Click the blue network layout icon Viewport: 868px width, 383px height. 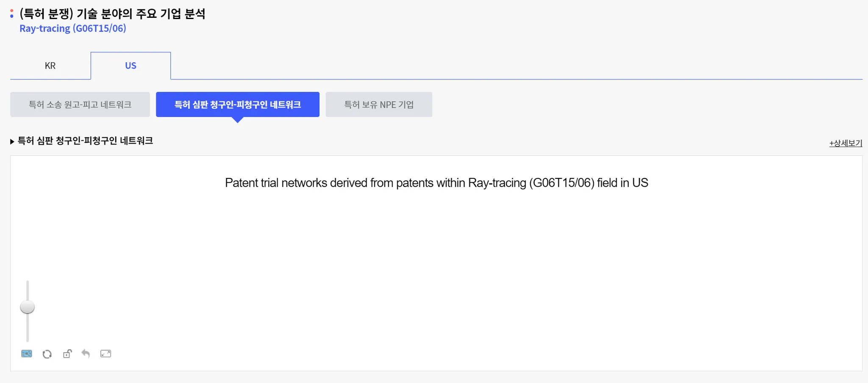click(27, 354)
